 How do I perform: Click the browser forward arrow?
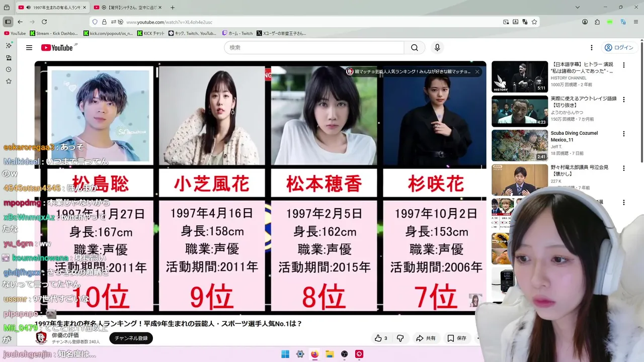coord(32,22)
